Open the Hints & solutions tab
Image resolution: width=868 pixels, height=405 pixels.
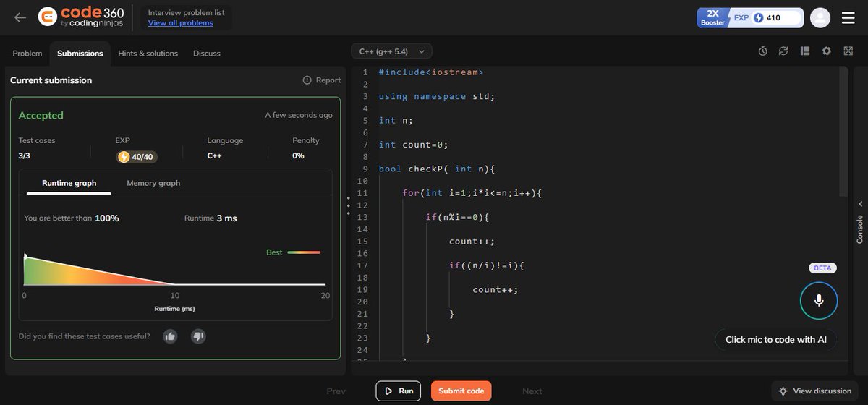148,53
